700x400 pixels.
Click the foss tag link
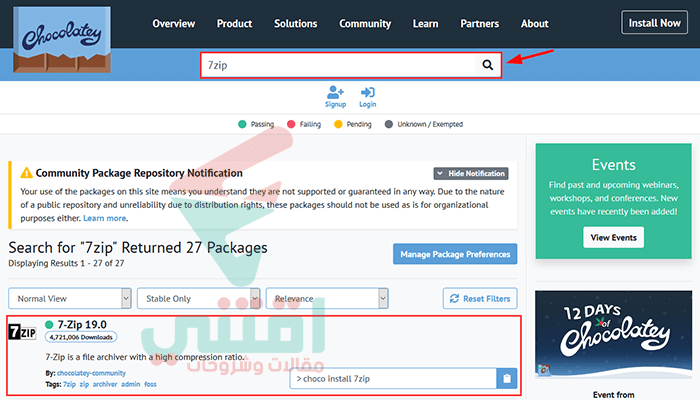coord(150,384)
